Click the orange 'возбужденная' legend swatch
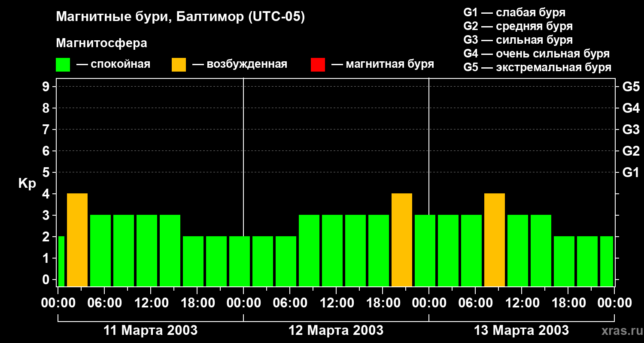 tap(179, 65)
